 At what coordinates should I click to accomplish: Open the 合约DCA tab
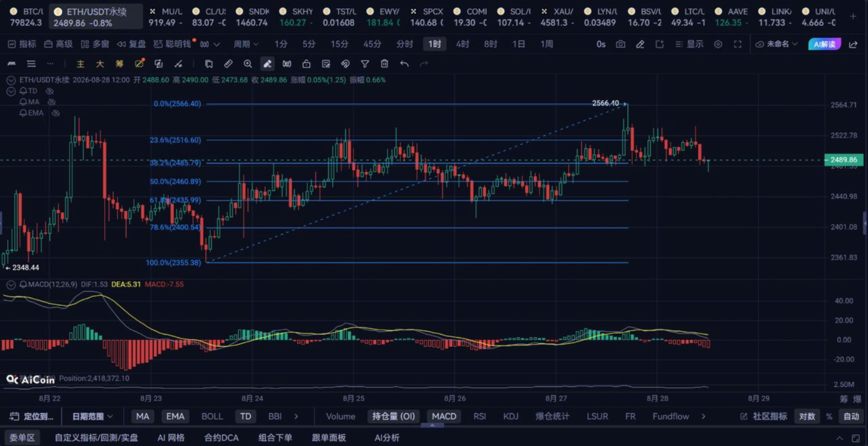(221, 438)
